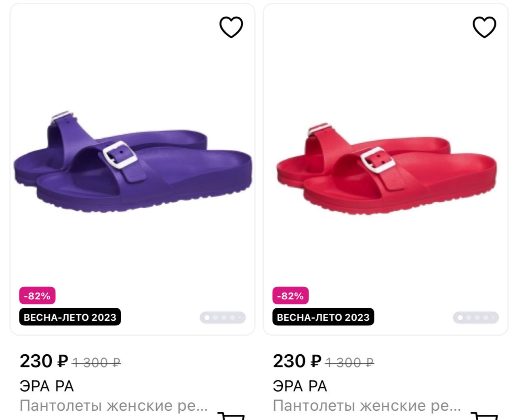The image size is (515, 420).
Task: Select the first carousel dot on the red sandals card
Action: (x=460, y=318)
